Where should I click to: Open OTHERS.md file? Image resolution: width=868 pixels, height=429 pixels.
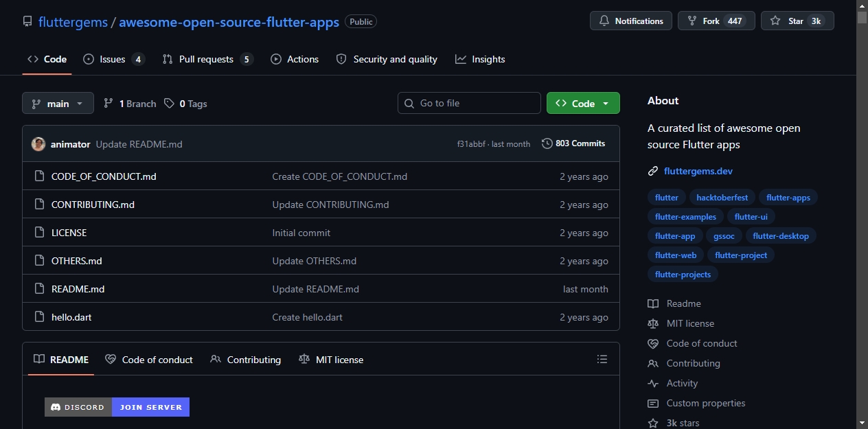(x=77, y=261)
